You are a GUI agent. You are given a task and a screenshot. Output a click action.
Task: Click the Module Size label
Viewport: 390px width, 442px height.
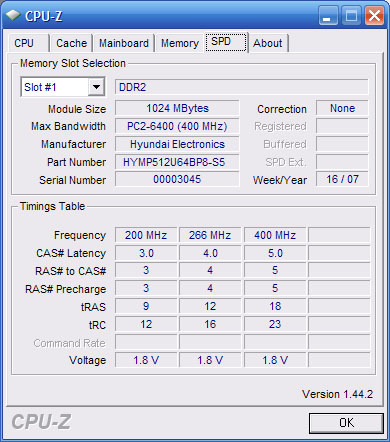click(77, 109)
